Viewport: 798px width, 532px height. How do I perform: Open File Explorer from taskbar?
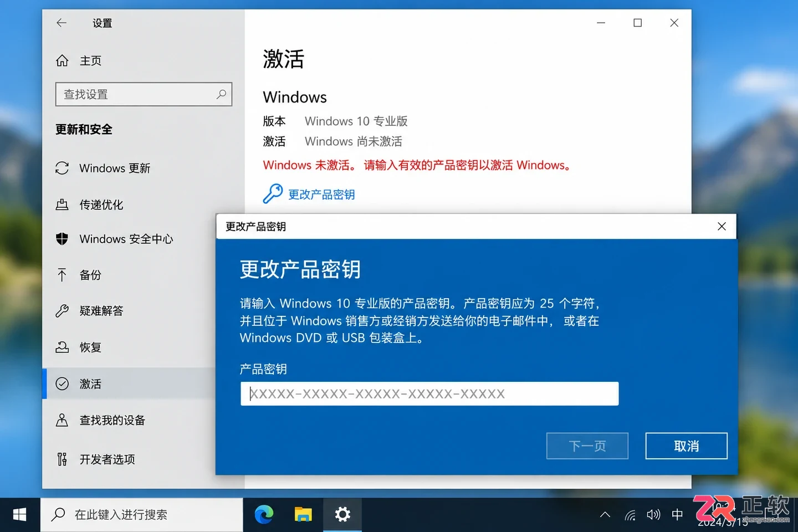303,515
